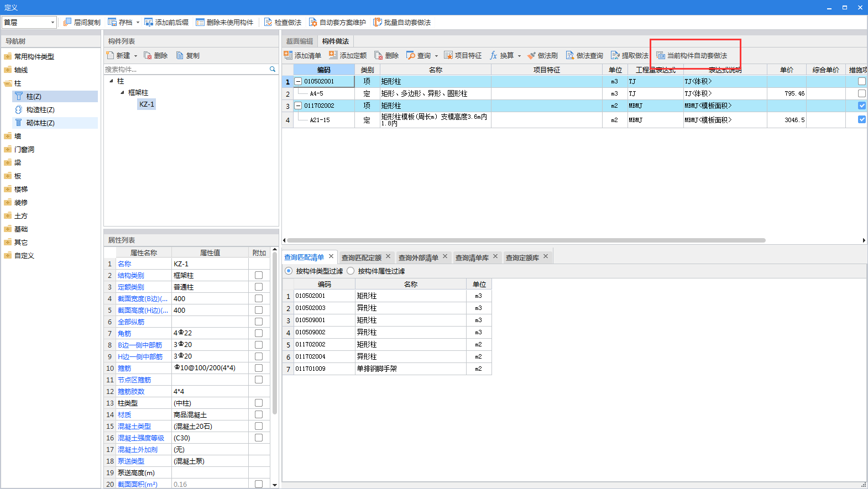Image resolution: width=868 pixels, height=489 pixels.
Task: Open the 存档 dropdown arrow
Action: tap(138, 23)
